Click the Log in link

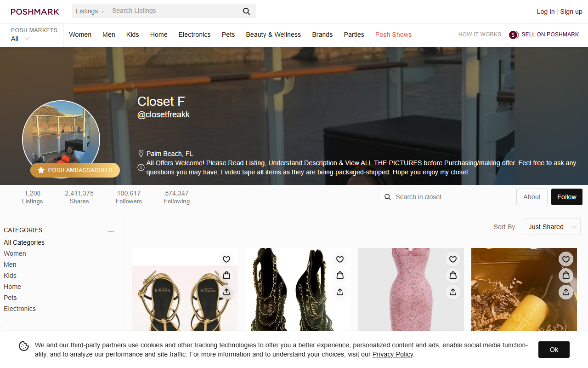tap(546, 11)
